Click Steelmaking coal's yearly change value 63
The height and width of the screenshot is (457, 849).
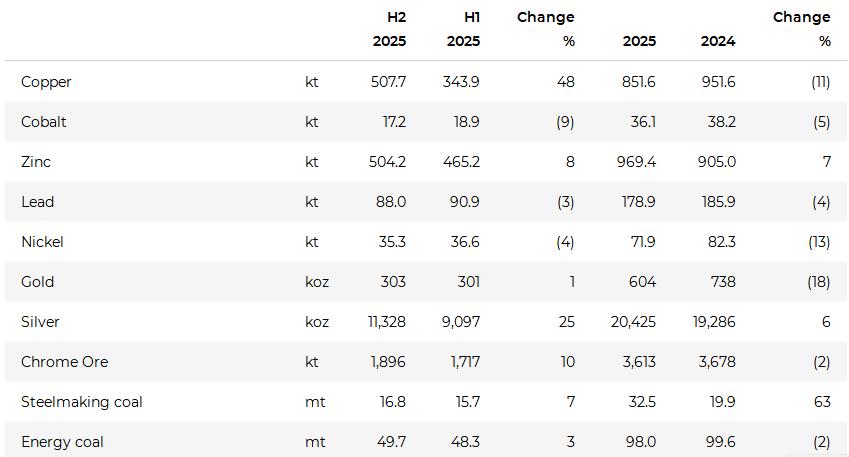822,402
